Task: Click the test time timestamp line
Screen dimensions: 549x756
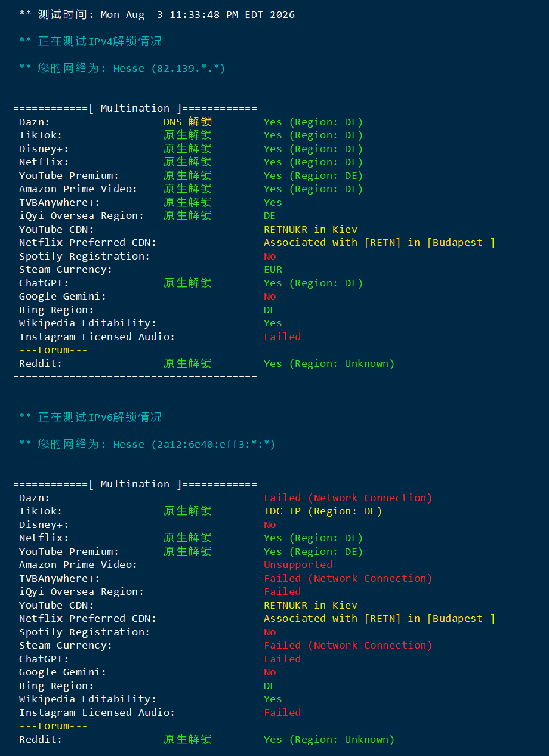Action: pyautogui.click(x=157, y=14)
